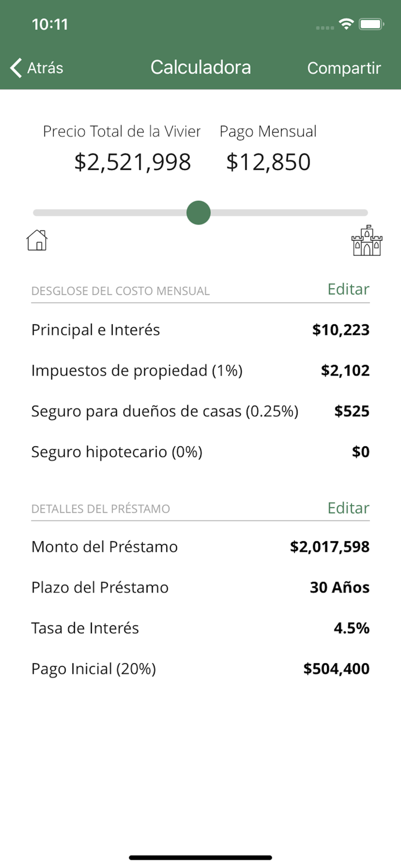Select the Seguro hipotecario row
401x868 pixels.
coord(200,452)
